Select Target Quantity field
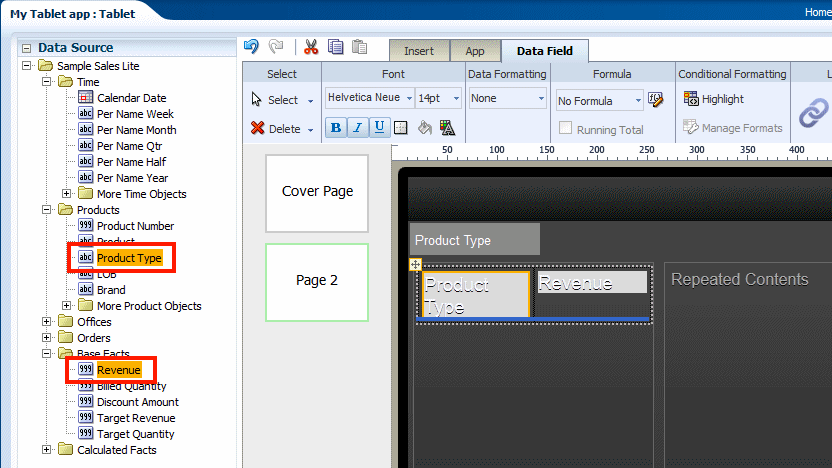832x468 pixels. tap(135, 434)
